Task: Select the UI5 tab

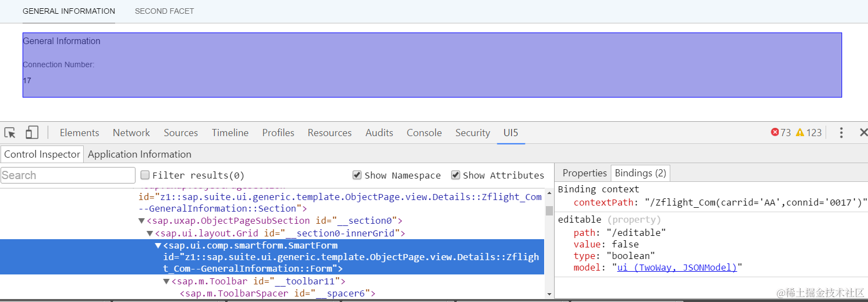Action: (511, 133)
